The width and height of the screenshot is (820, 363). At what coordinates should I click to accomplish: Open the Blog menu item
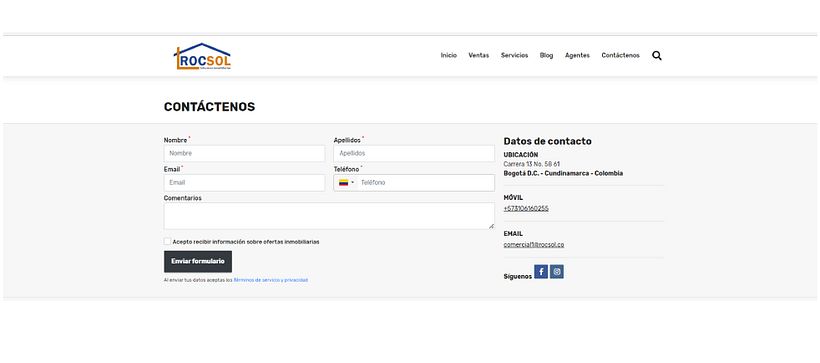tap(546, 55)
